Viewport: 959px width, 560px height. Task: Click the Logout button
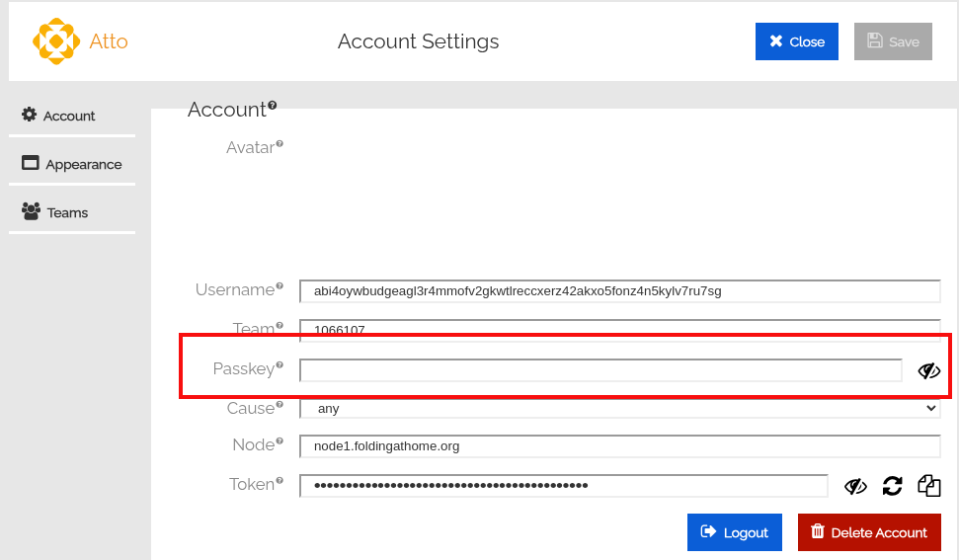click(x=735, y=532)
